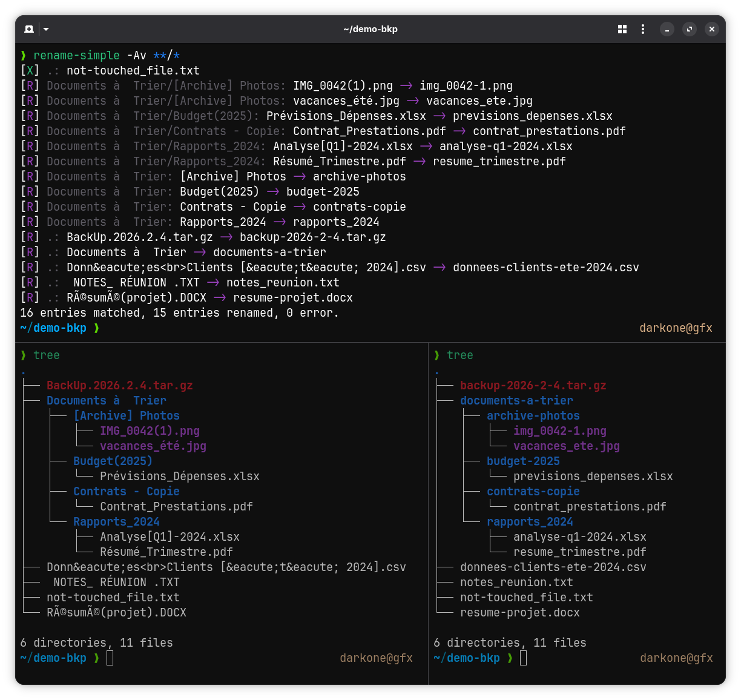Viewport: 741px width, 700px height.
Task: Click documents-a-trier directory in right tree
Action: [516, 401]
